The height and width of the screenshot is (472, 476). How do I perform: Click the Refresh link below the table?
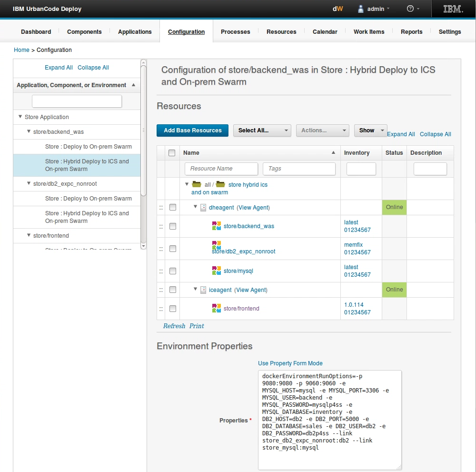coord(174,326)
